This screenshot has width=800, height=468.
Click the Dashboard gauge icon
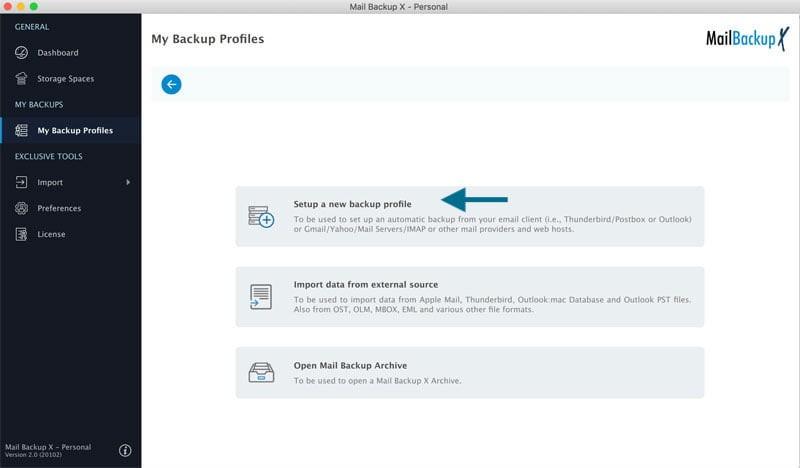21,53
